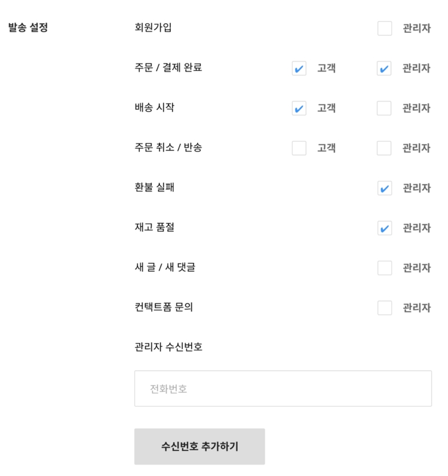The width and height of the screenshot is (448, 476).
Task: Uncheck 관리자 checkbox for 주문 / 결제 완료
Action: pyautogui.click(x=385, y=68)
